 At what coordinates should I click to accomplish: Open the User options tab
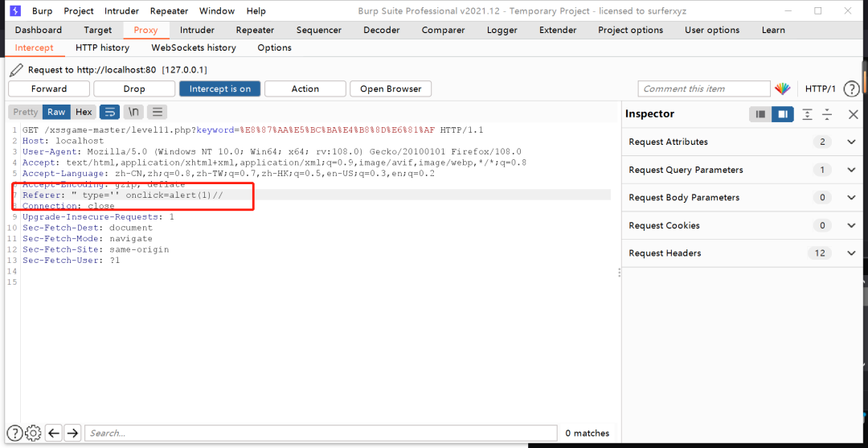712,30
